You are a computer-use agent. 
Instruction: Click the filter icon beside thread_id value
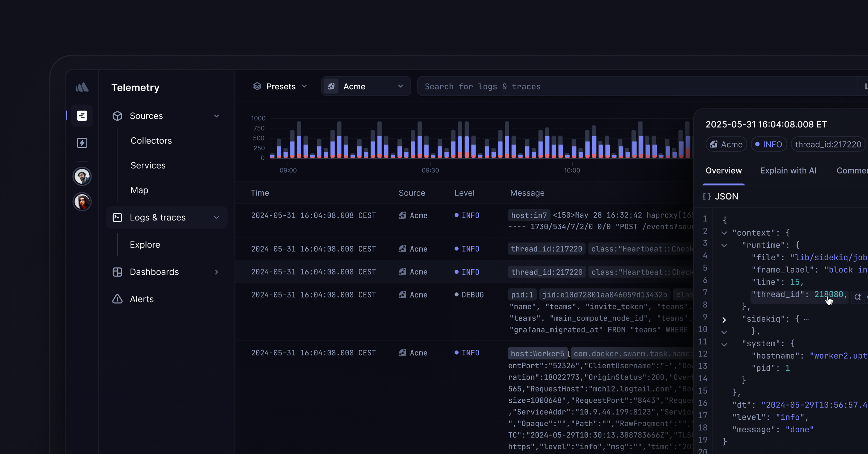[x=858, y=297]
